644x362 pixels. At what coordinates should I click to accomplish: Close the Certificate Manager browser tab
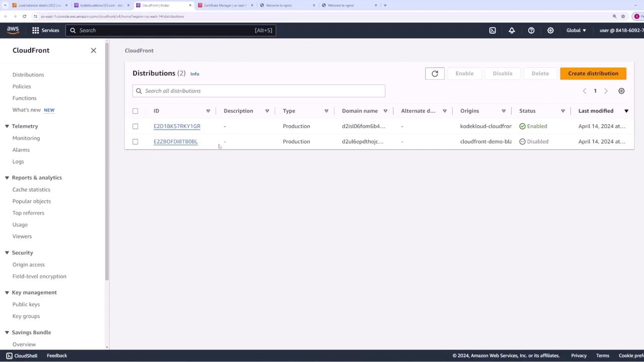(x=252, y=5)
